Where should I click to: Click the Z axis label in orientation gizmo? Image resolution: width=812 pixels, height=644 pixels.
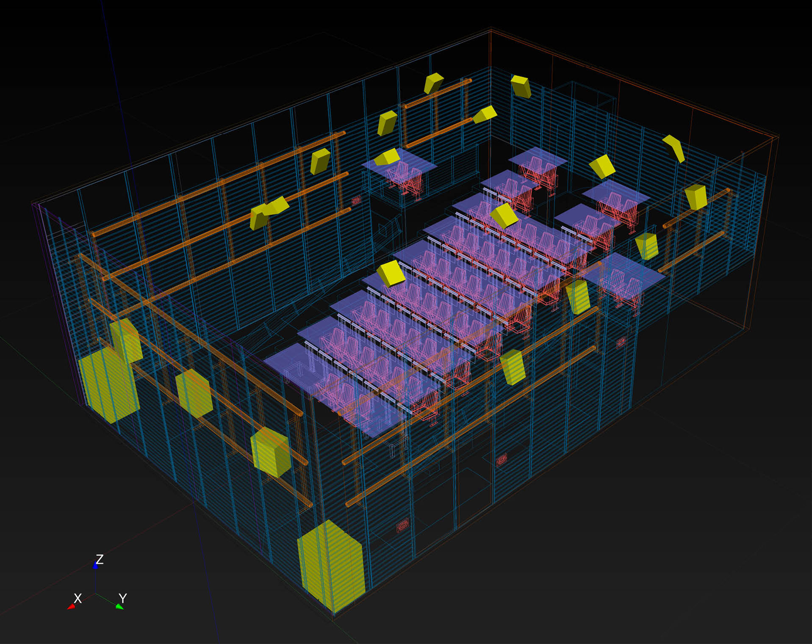(100, 559)
